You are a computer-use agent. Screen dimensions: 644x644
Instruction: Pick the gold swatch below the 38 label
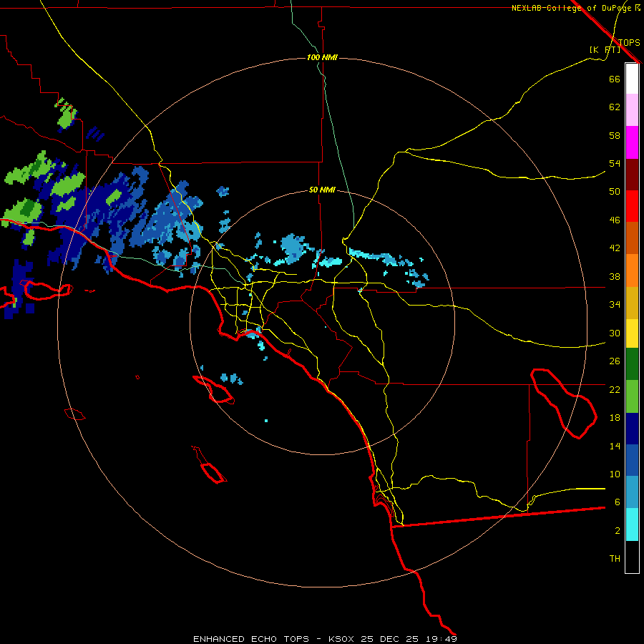(632, 303)
